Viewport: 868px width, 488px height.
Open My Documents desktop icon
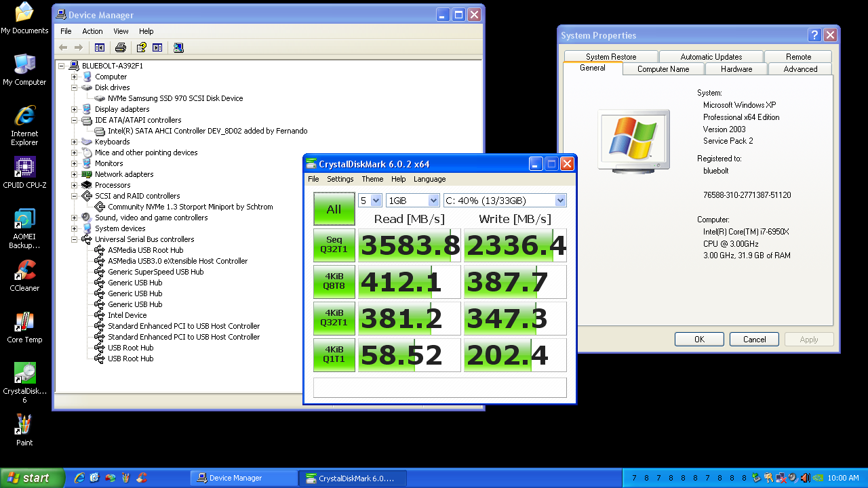(24, 18)
